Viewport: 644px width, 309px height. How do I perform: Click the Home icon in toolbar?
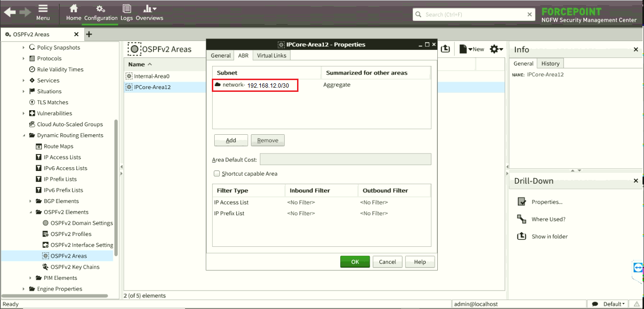click(x=73, y=9)
